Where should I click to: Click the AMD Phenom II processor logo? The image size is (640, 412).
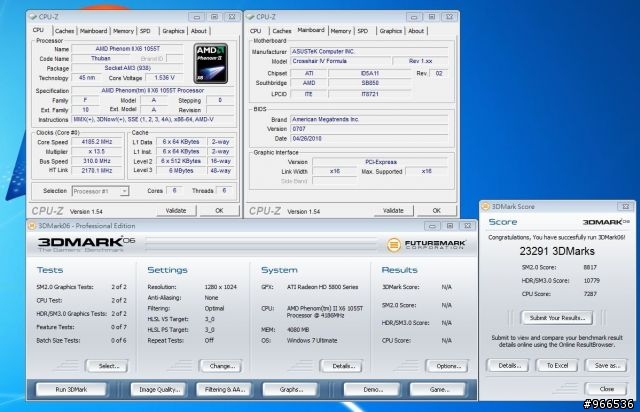(211, 63)
